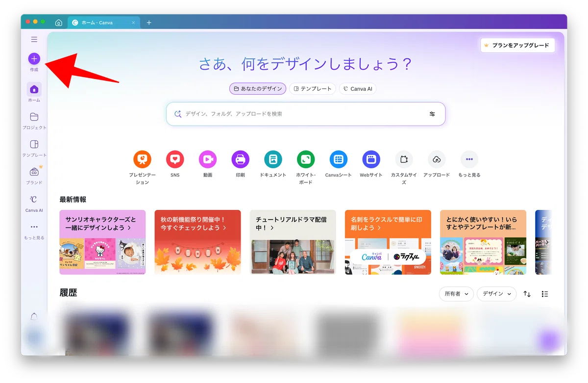Select the SNS design type

pyautogui.click(x=175, y=159)
